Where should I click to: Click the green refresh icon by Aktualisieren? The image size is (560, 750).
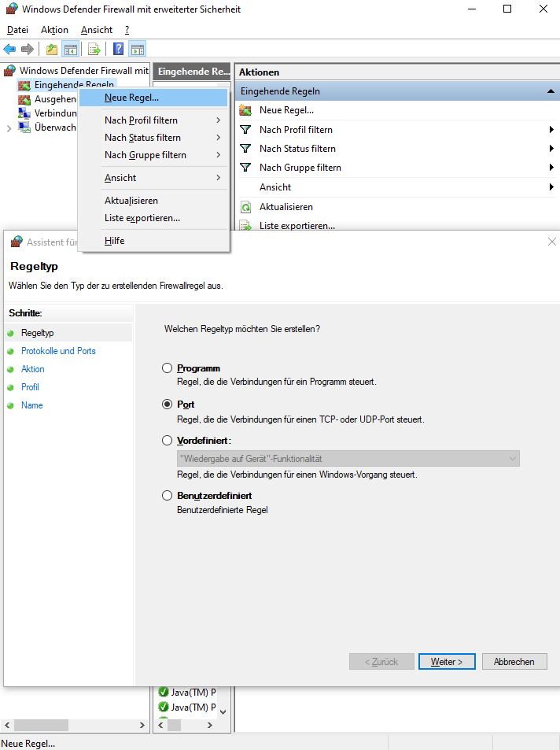(x=246, y=207)
